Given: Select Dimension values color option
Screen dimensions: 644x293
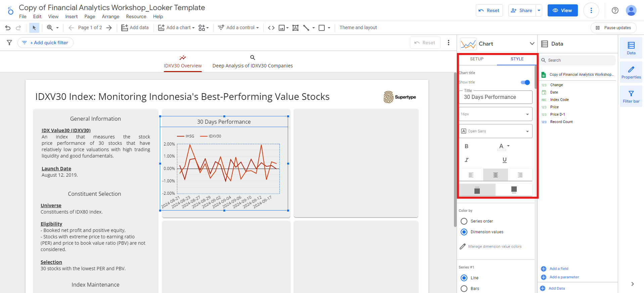Looking at the screenshot, I should 464,232.
